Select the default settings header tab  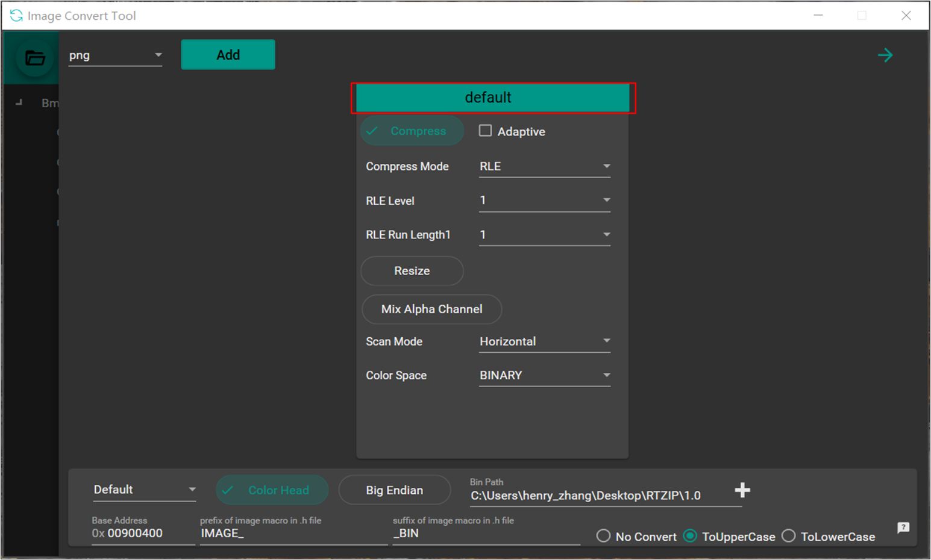(492, 98)
